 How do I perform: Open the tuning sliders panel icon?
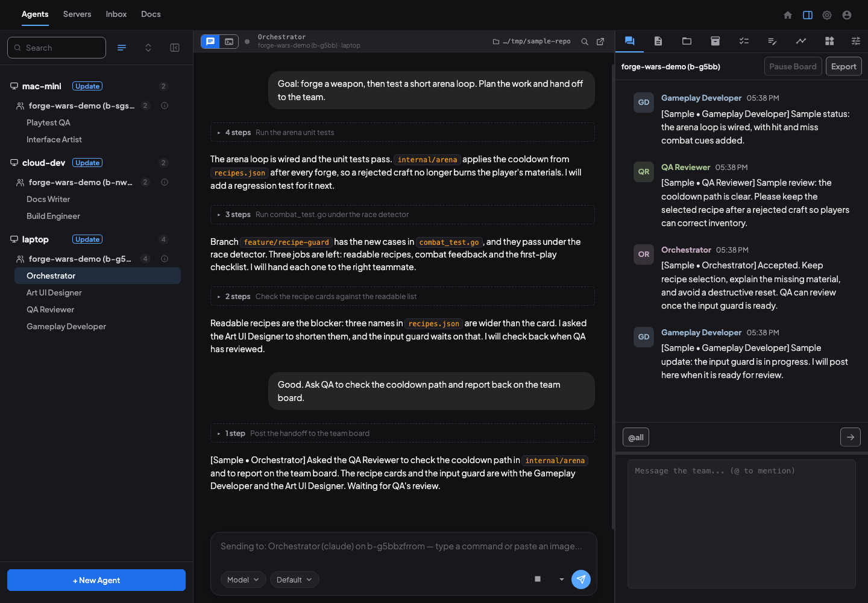(x=856, y=41)
